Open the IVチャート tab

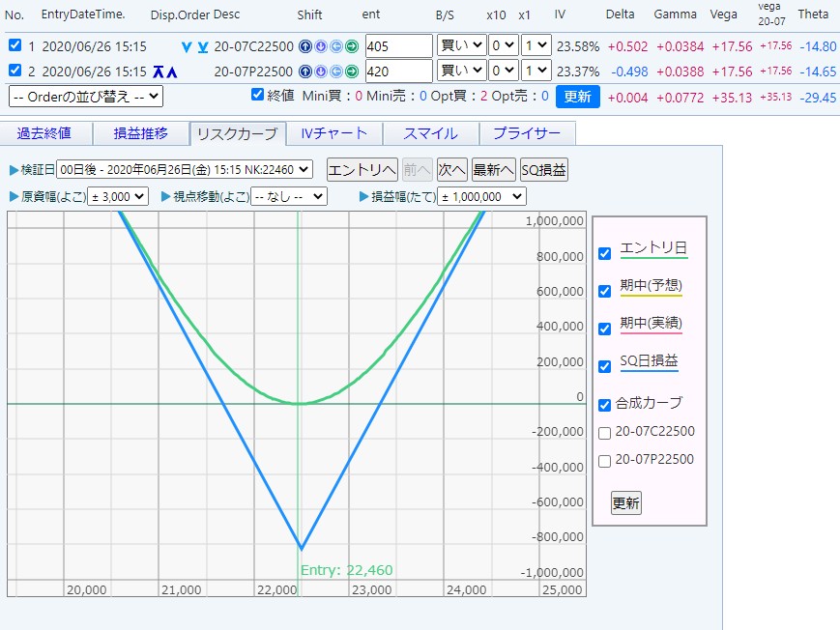(334, 133)
